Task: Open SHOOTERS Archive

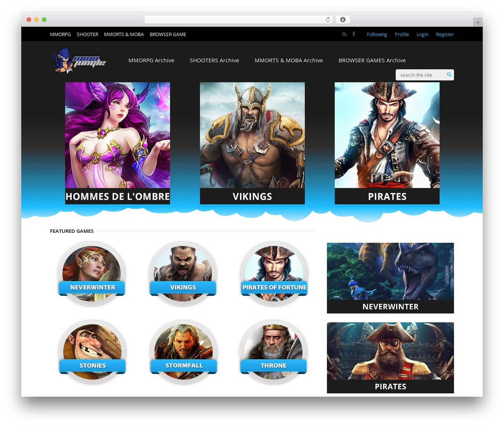Action: click(x=214, y=60)
